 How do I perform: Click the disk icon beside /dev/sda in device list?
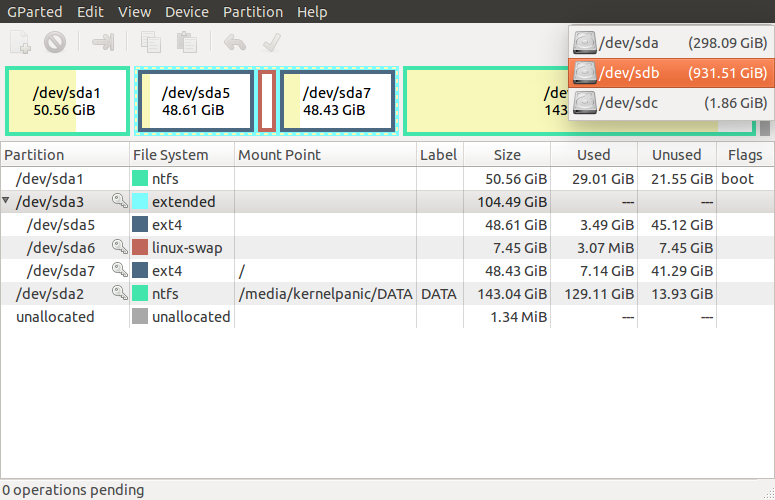585,43
